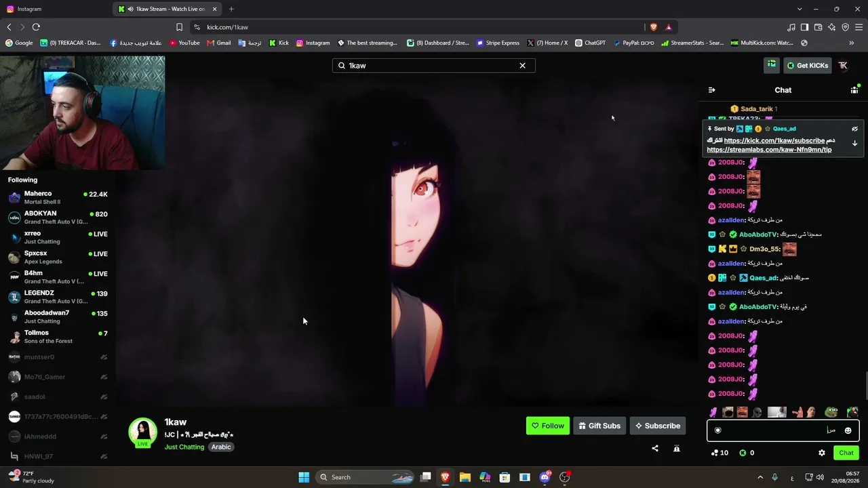The height and width of the screenshot is (488, 868).
Task: Open the chat viewers list icon
Action: [854, 89]
